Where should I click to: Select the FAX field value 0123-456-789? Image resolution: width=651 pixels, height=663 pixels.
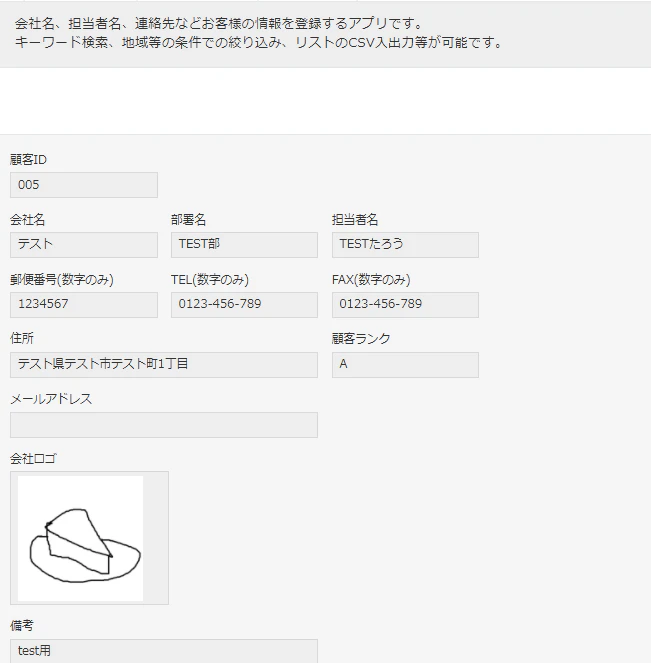tap(405, 305)
